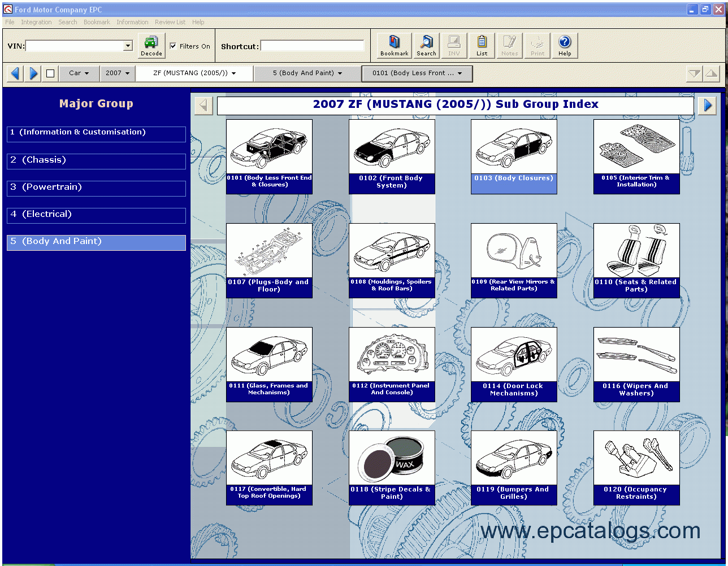The width and height of the screenshot is (728, 566).
Task: Click into the Shortcut input field
Action: pyautogui.click(x=312, y=46)
